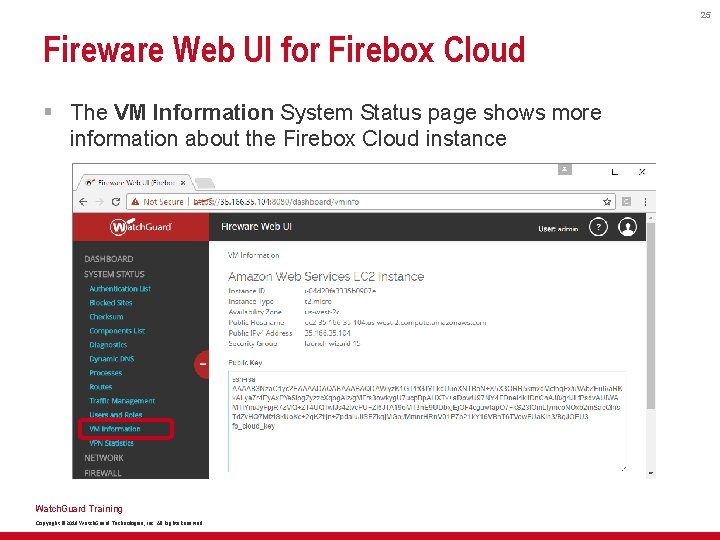Collapse the sidebar with the red minus button
The image size is (720, 540).
[x=202, y=364]
